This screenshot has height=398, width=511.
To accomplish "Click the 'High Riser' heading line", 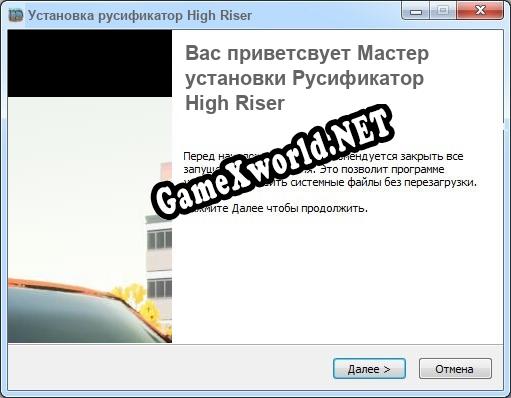I will [235, 103].
